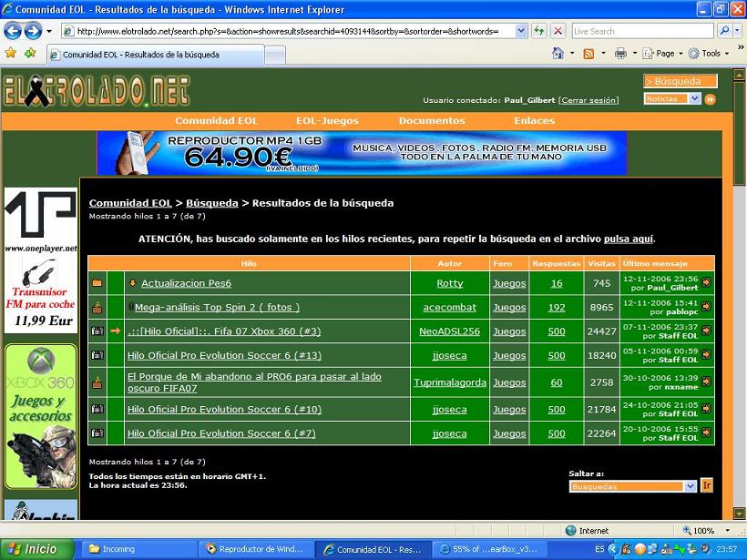The height and width of the screenshot is (560, 747).
Task: Click pulsa aquí to search the archive
Action: (629, 239)
